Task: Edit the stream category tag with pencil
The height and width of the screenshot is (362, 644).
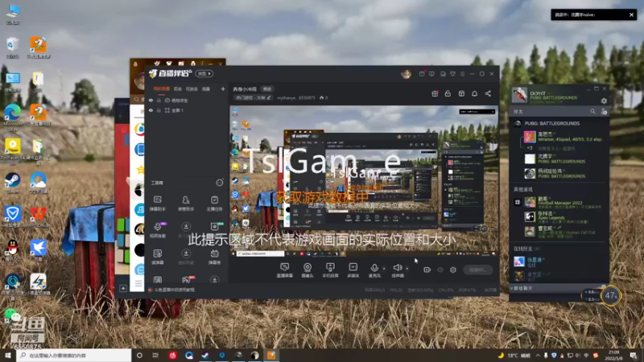Action: click(269, 97)
